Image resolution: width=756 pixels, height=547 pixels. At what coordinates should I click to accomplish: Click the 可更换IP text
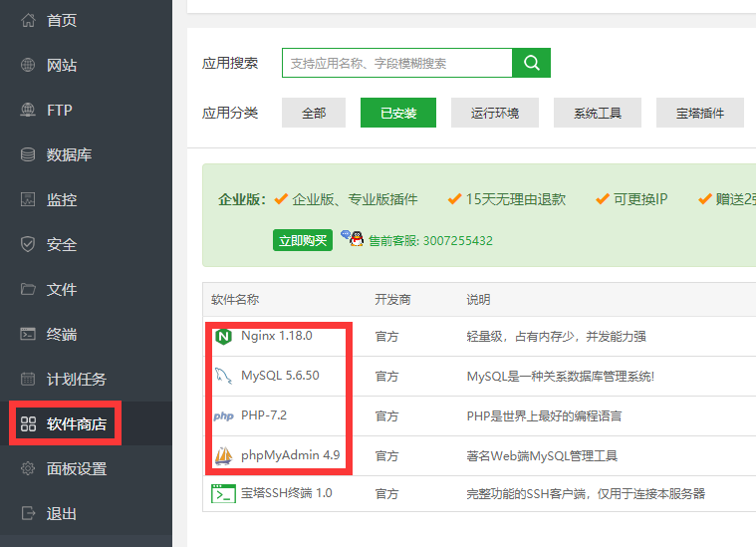pos(640,199)
